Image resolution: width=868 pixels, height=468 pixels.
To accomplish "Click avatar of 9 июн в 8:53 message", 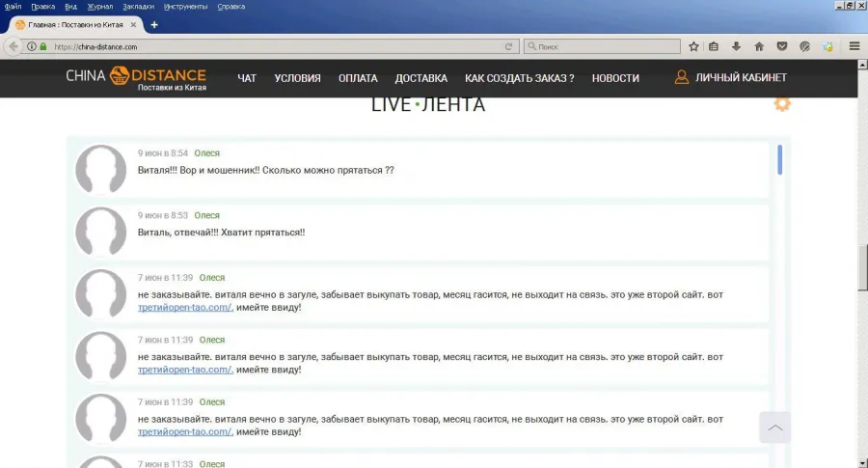I will [x=100, y=232].
